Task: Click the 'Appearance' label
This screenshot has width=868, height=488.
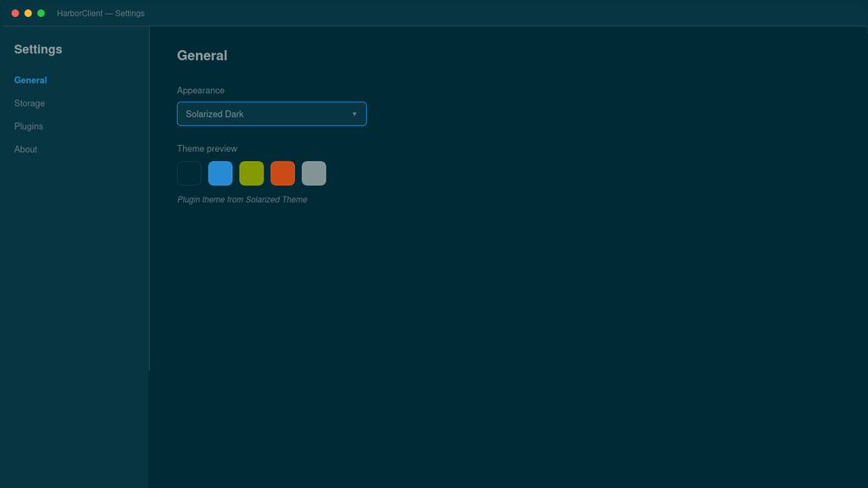Action: point(200,90)
